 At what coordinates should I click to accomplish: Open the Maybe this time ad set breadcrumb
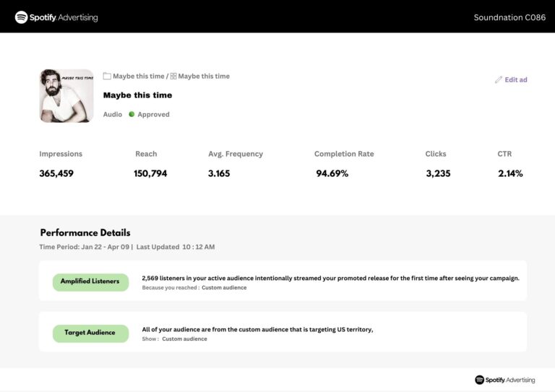[x=204, y=76]
